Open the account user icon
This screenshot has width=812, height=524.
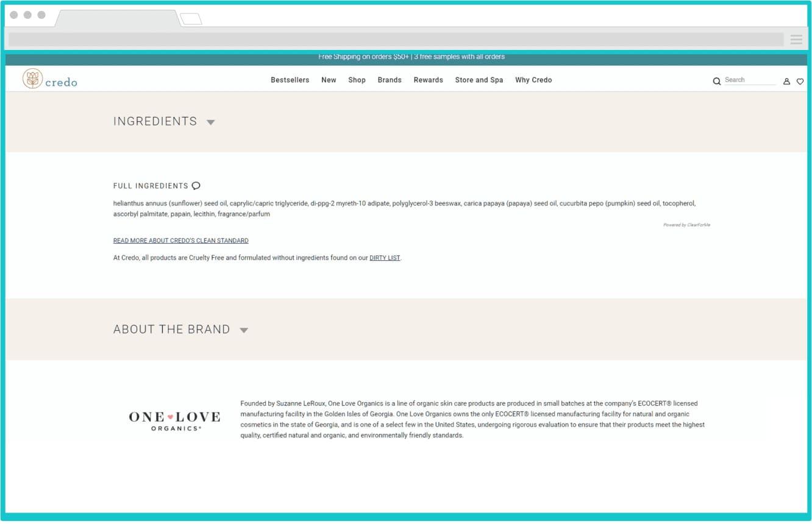pos(786,81)
